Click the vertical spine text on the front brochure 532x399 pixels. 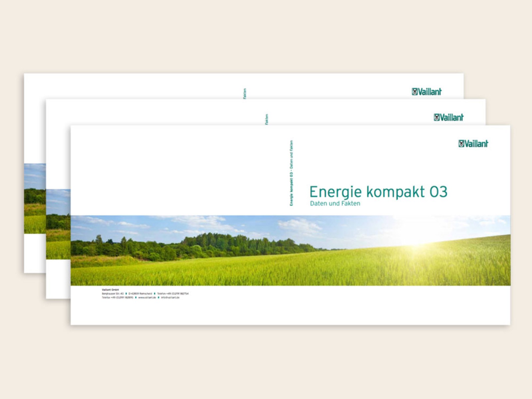pyautogui.click(x=291, y=173)
